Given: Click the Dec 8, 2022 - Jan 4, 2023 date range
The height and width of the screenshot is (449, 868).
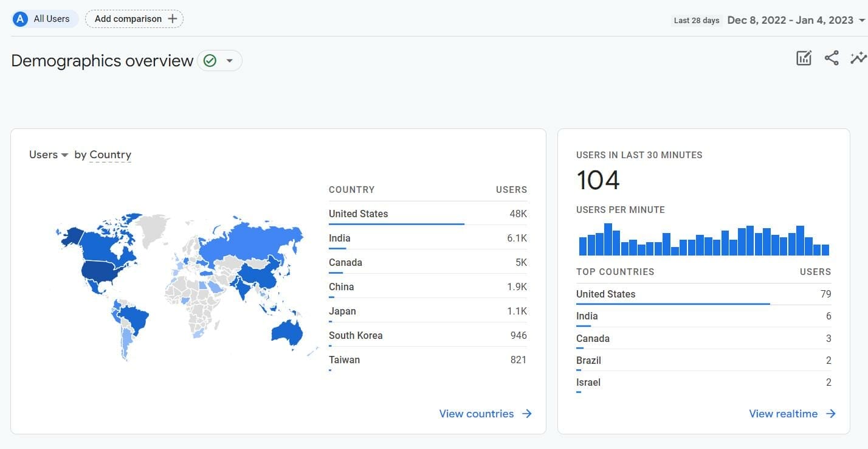Looking at the screenshot, I should 790,20.
